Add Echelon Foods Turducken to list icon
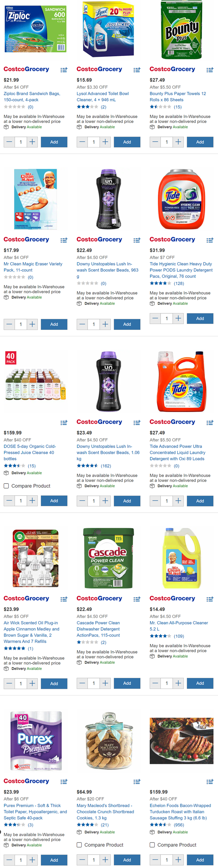 210,782
